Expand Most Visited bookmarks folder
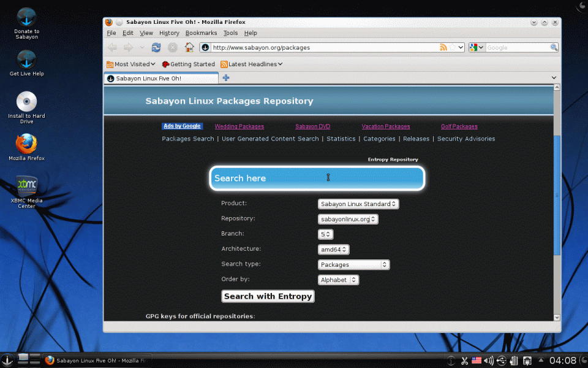The width and height of the screenshot is (588, 368). [x=131, y=64]
